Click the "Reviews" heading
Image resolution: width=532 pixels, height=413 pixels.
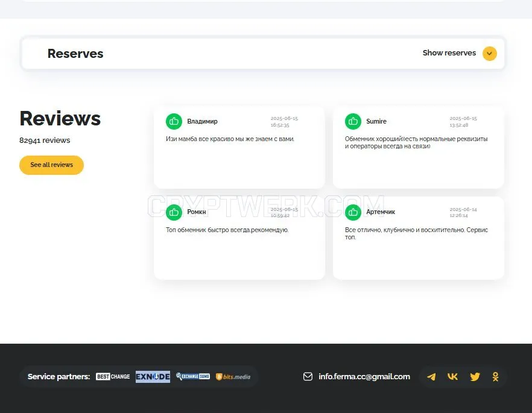(60, 118)
